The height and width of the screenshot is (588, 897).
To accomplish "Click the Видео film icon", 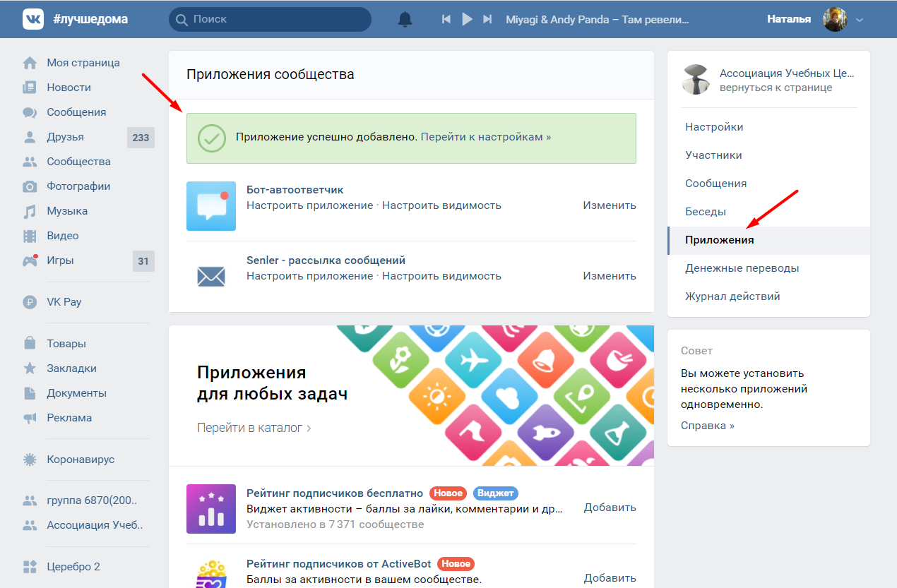I will point(30,236).
